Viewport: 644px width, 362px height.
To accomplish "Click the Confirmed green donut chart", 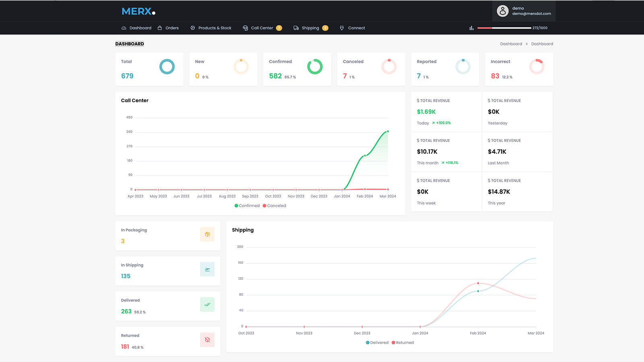I will 315,67.
